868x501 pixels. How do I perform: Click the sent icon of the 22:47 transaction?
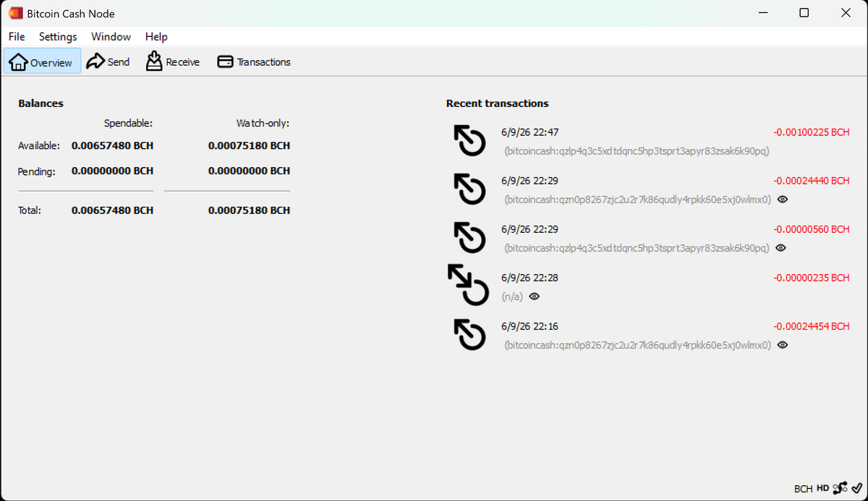click(469, 141)
